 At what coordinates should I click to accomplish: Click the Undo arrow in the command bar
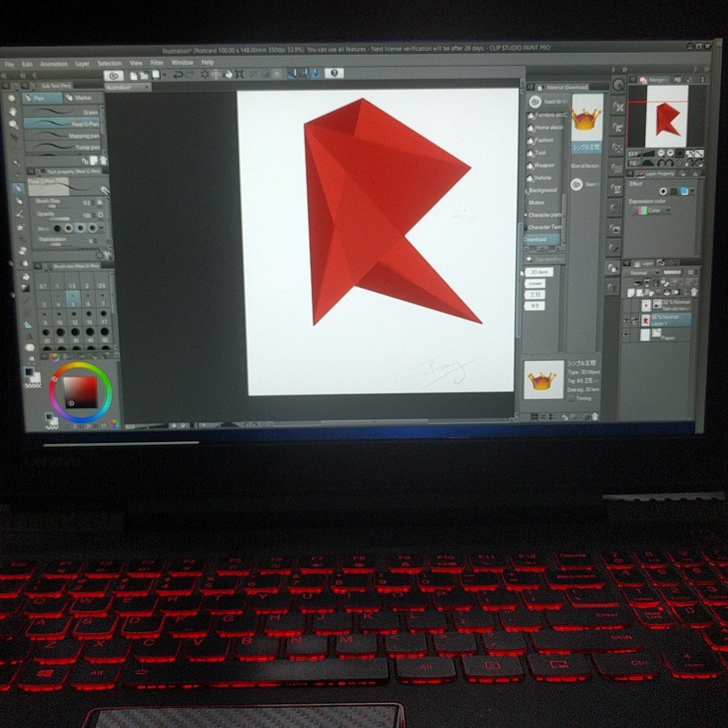click(178, 74)
